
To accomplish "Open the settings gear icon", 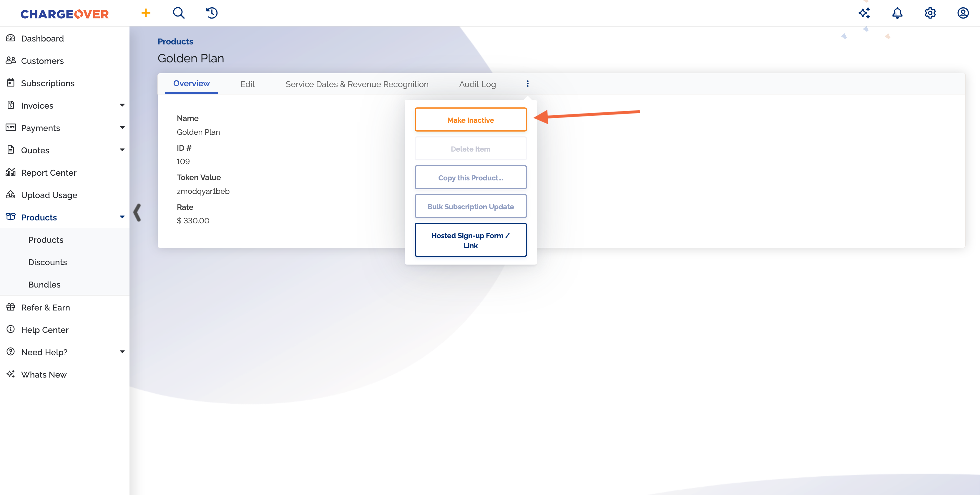I will click(930, 13).
